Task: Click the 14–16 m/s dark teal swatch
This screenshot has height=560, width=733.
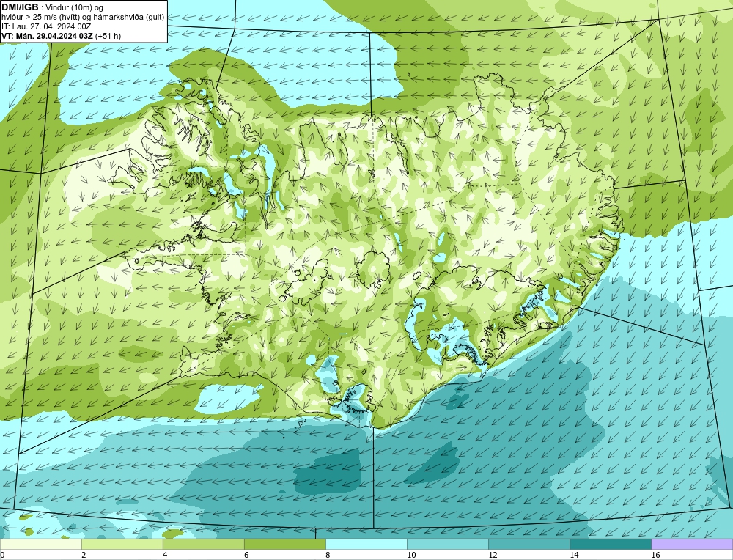Action: coord(610,544)
